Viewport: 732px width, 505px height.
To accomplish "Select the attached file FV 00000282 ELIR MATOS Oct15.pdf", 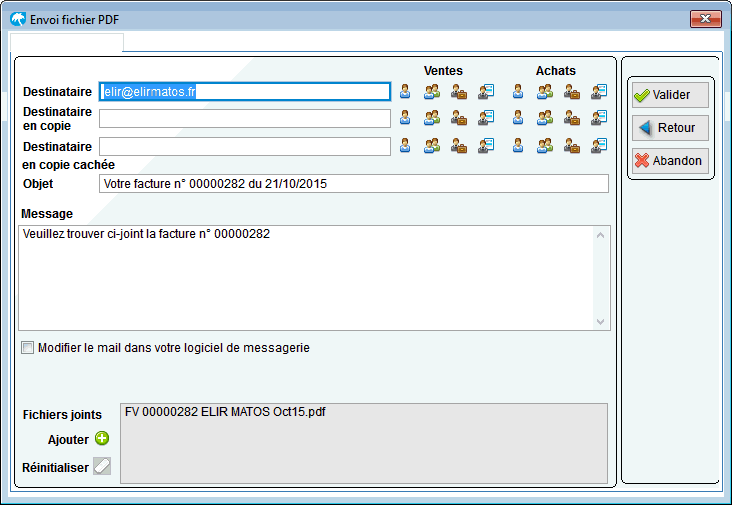I will [225, 412].
